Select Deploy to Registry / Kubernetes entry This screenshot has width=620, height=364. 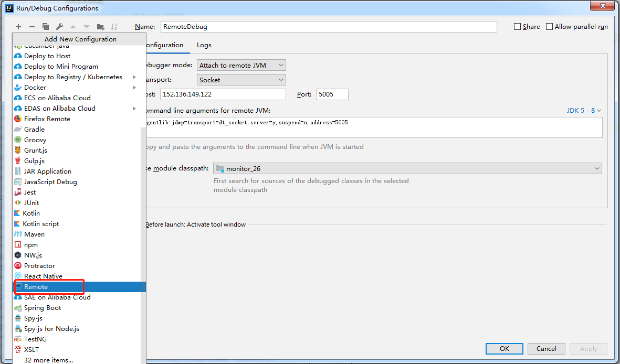(77, 77)
